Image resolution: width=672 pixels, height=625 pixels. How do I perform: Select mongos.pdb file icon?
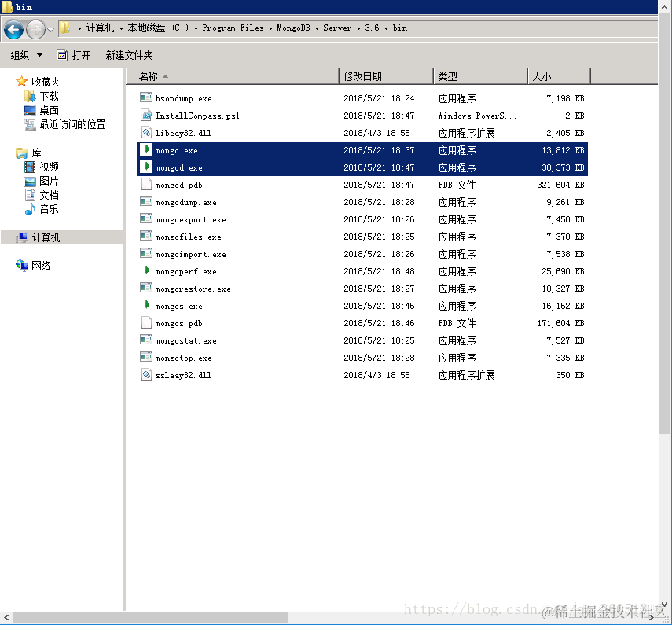coord(146,323)
